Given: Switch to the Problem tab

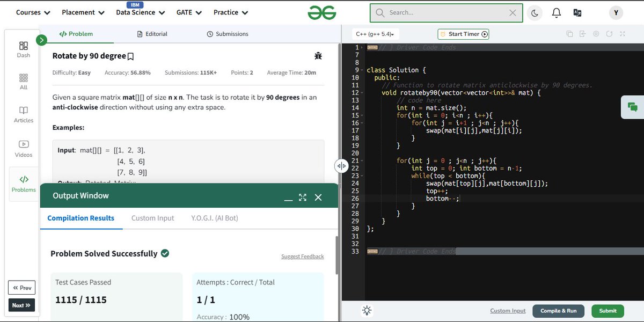Looking at the screenshot, I should (x=76, y=34).
